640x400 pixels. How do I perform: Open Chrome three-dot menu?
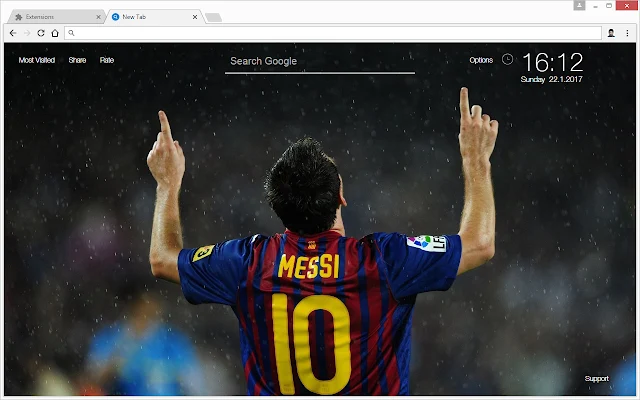click(627, 33)
